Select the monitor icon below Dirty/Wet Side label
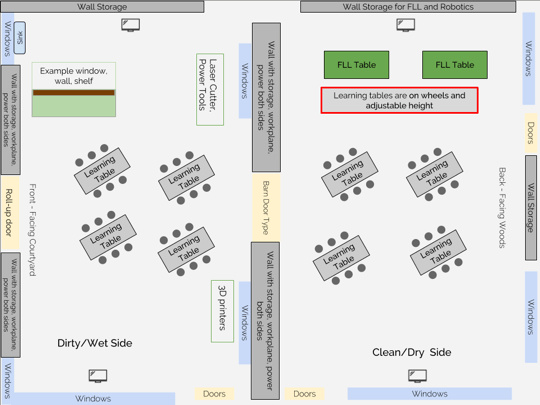This screenshot has width=540, height=405. [98, 376]
